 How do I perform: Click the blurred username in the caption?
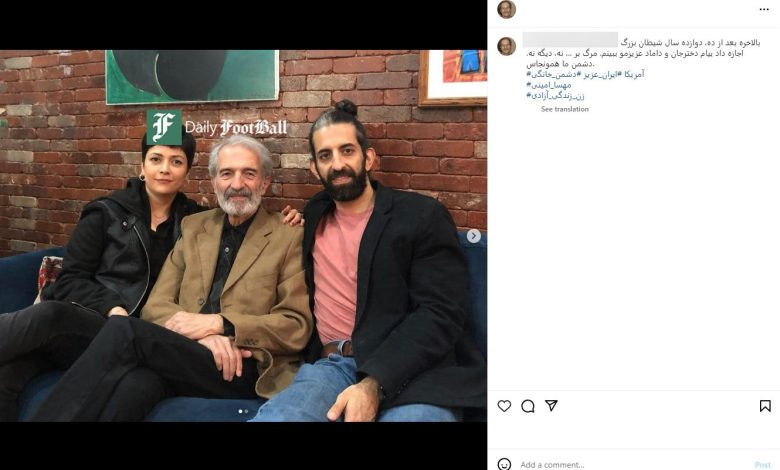[570, 40]
